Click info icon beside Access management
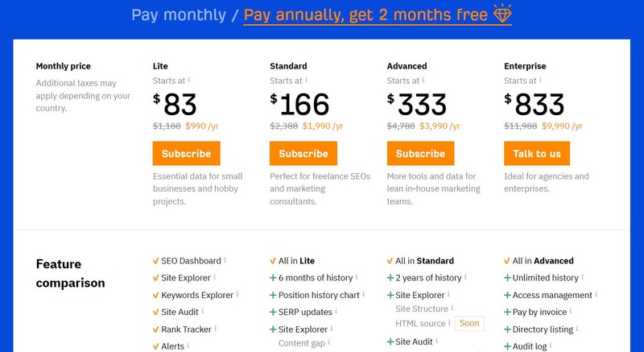The width and height of the screenshot is (644, 352). point(596,294)
